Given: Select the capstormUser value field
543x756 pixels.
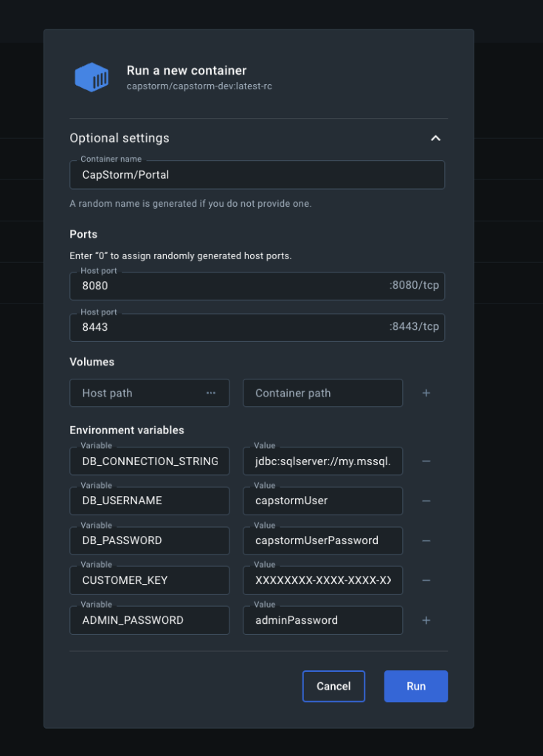Looking at the screenshot, I should (x=322, y=501).
